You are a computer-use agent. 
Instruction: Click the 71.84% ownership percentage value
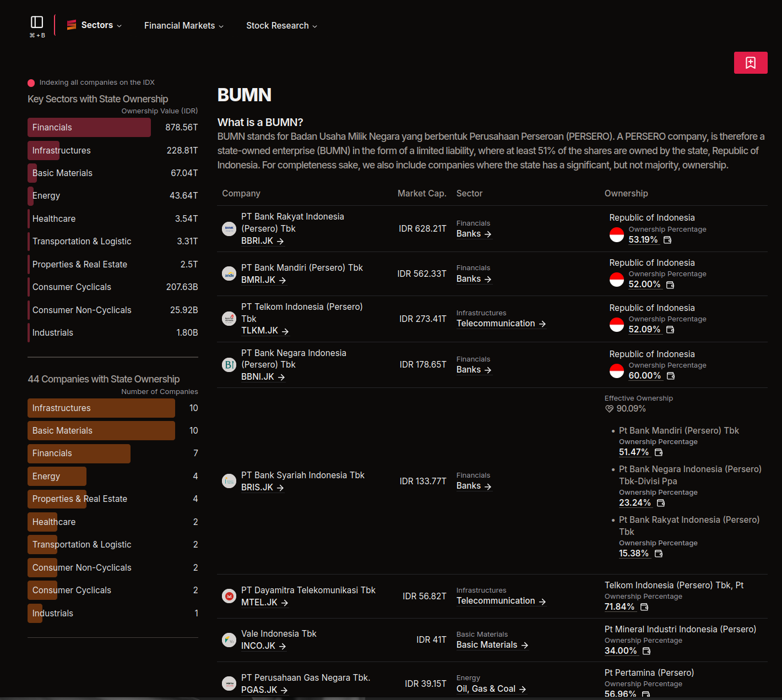point(620,607)
